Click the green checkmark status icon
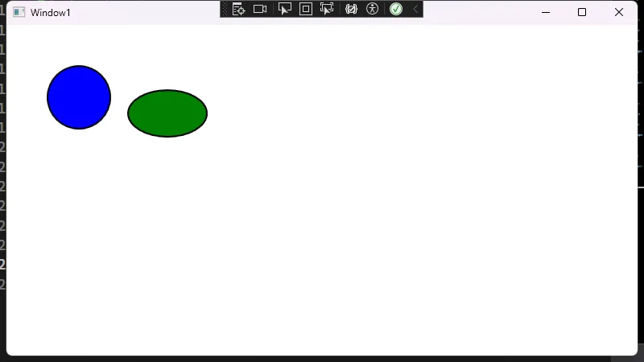 pyautogui.click(x=396, y=9)
